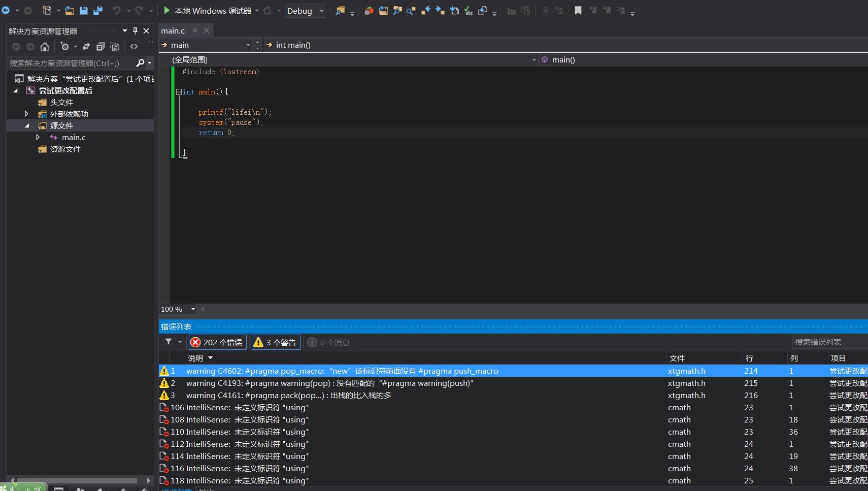Click the find in files folder icon
The width and height of the screenshot is (868, 491).
click(x=340, y=11)
